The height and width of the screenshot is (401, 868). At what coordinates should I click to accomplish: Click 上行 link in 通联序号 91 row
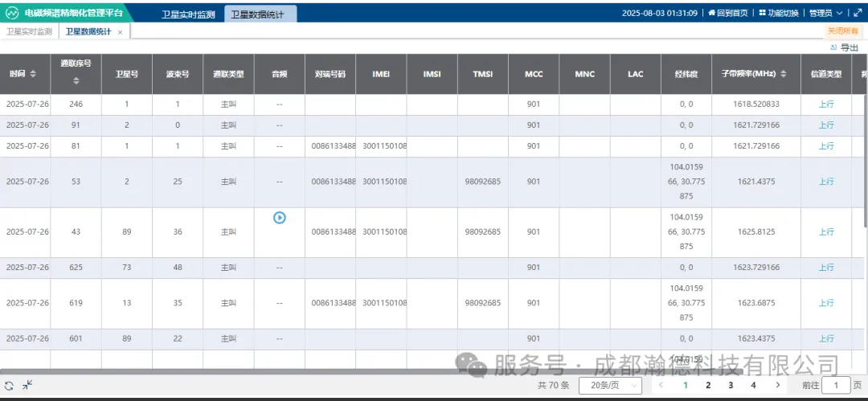pyautogui.click(x=826, y=125)
